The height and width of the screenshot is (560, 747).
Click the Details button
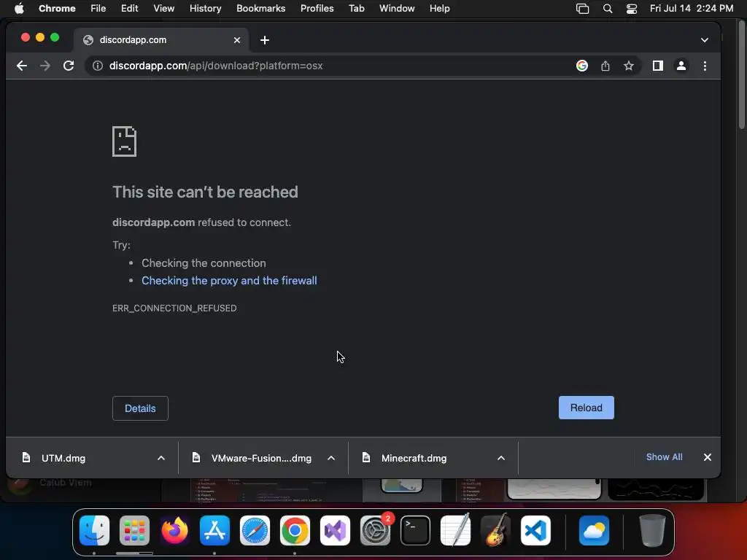pos(140,408)
